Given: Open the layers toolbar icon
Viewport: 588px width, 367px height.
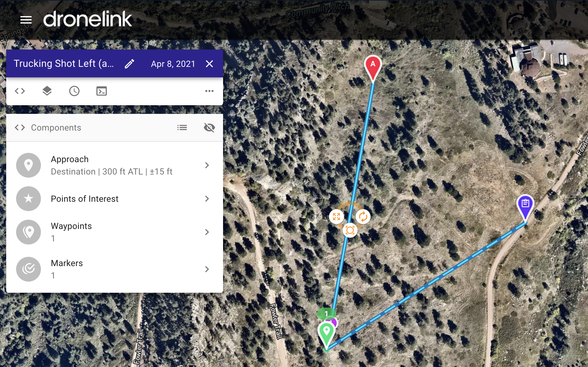Looking at the screenshot, I should point(47,91).
